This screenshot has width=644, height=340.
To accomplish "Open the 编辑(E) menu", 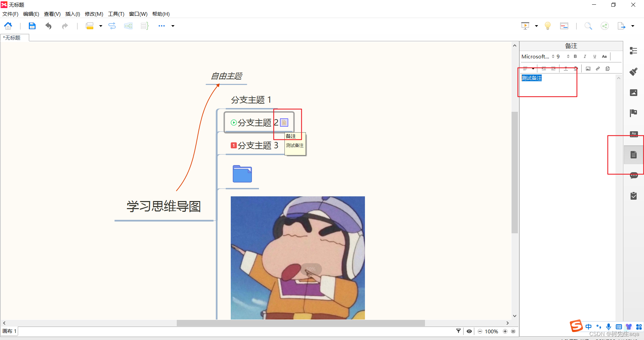I will [x=31, y=14].
